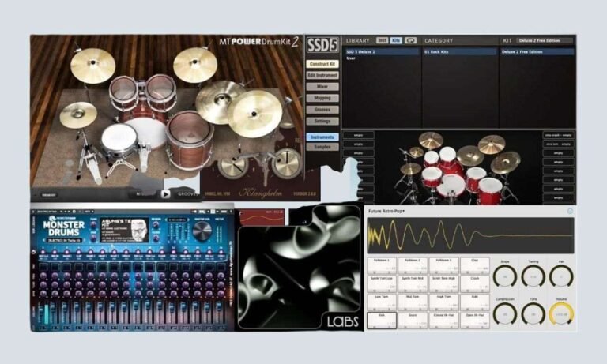Click the info icon beside Future Retro Pop
Screen dimensions: 607x364
pos(570,211)
